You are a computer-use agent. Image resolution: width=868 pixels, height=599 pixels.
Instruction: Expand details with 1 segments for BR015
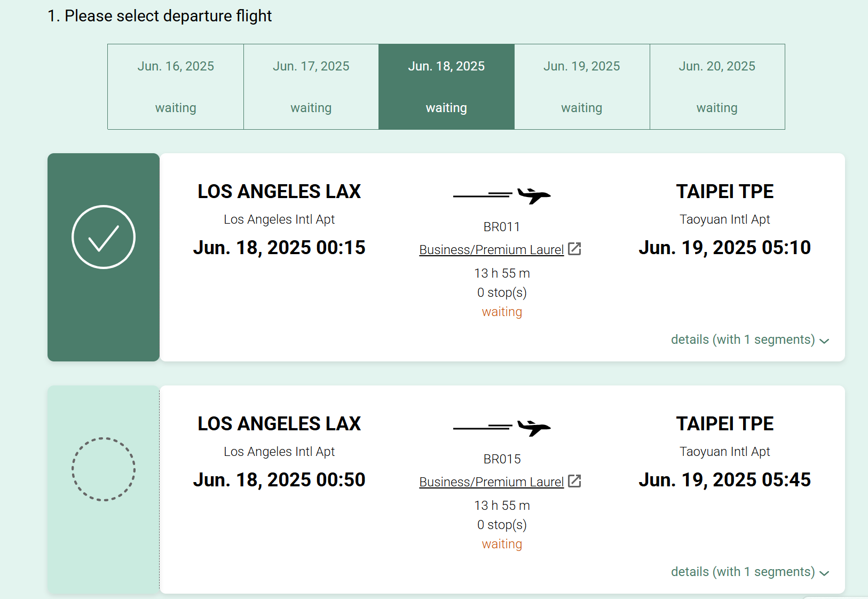tap(743, 572)
